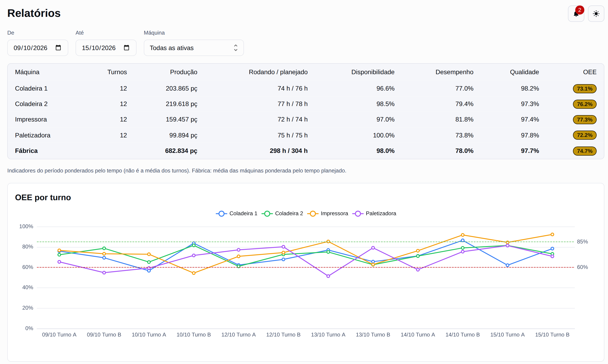Open the notifications bell

tap(576, 14)
